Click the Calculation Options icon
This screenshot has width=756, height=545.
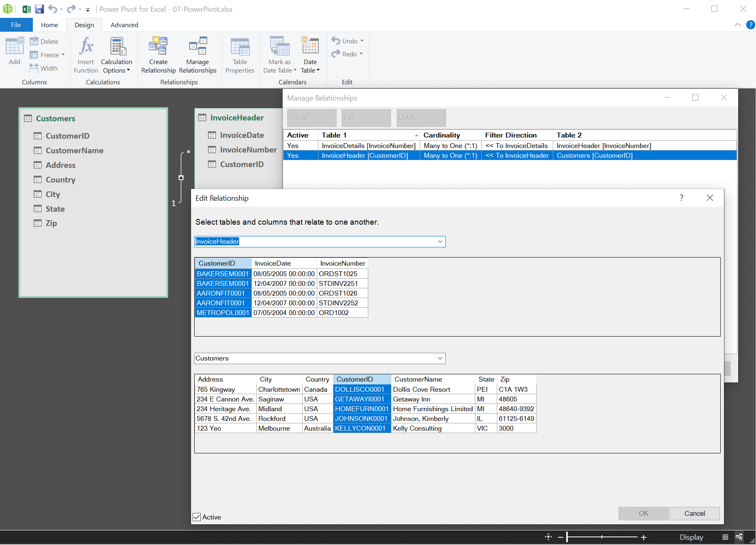click(118, 46)
